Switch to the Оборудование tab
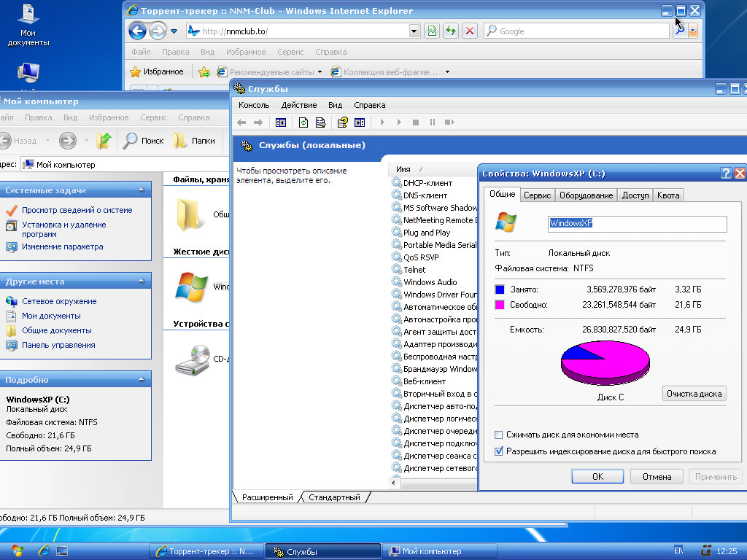Viewport: 747px width, 560px height. coord(586,195)
